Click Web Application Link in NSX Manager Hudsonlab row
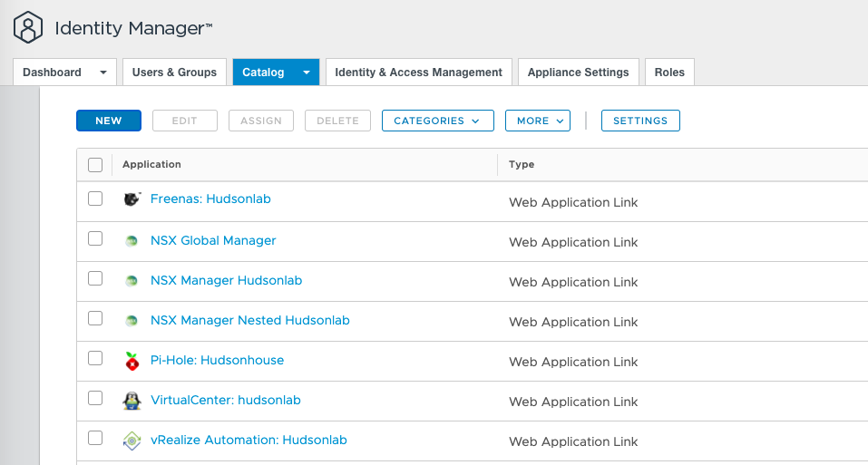The width and height of the screenshot is (868, 465). point(573,282)
